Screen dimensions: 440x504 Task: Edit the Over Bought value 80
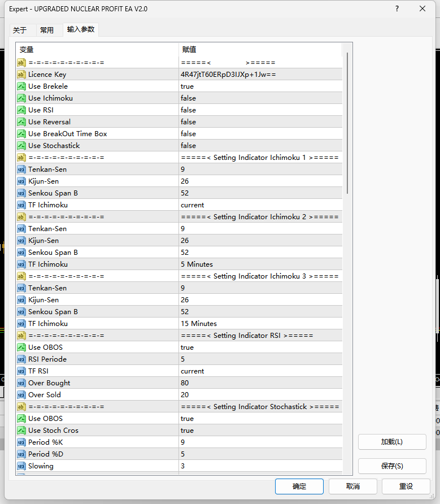point(260,383)
